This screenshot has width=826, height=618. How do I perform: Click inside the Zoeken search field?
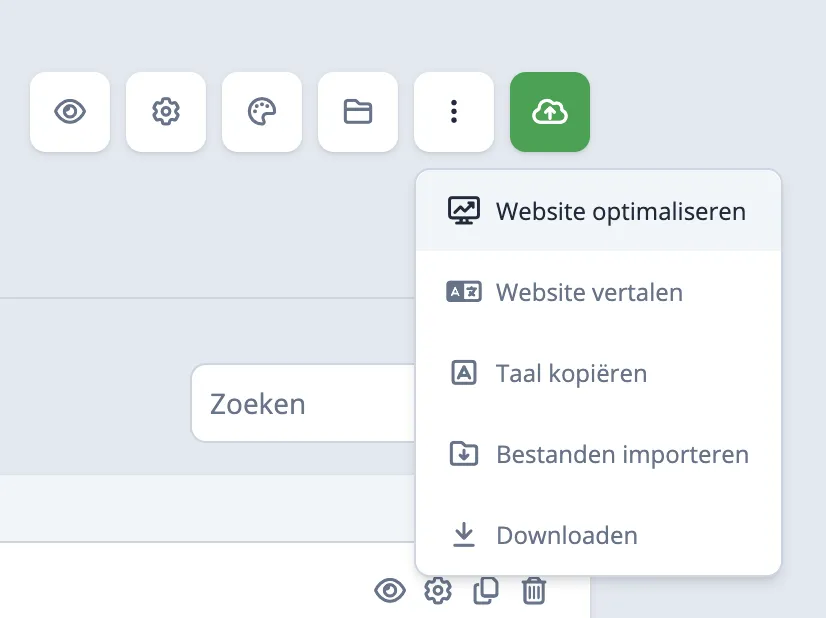pyautogui.click(x=300, y=403)
